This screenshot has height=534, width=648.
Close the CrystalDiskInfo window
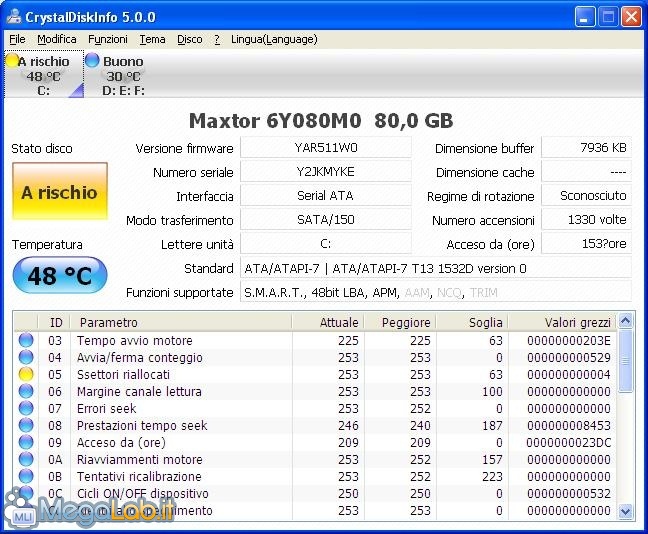coord(631,17)
